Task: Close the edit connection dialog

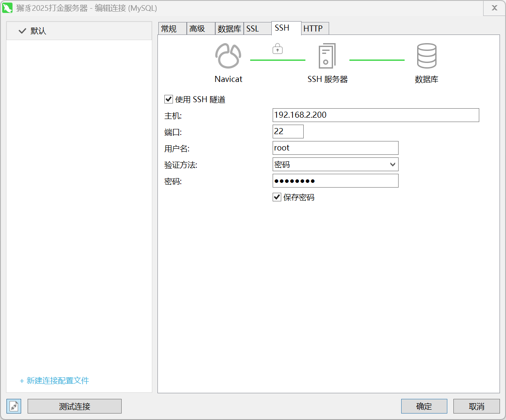Action: (494, 8)
